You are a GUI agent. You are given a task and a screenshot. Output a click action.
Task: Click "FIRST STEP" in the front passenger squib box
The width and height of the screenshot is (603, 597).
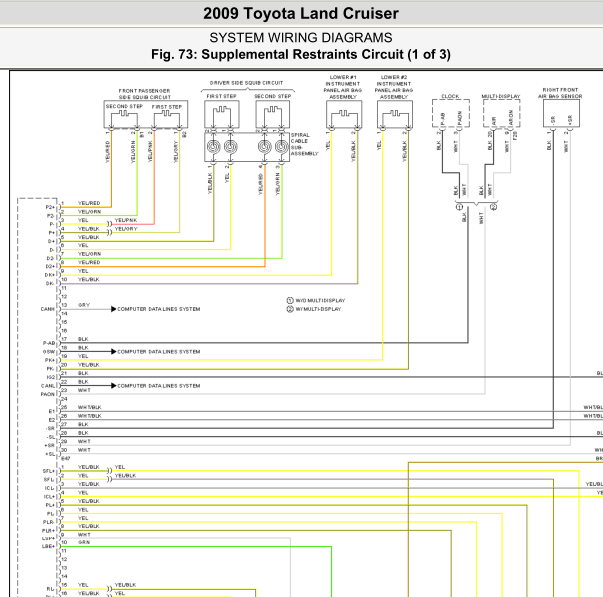(x=167, y=107)
